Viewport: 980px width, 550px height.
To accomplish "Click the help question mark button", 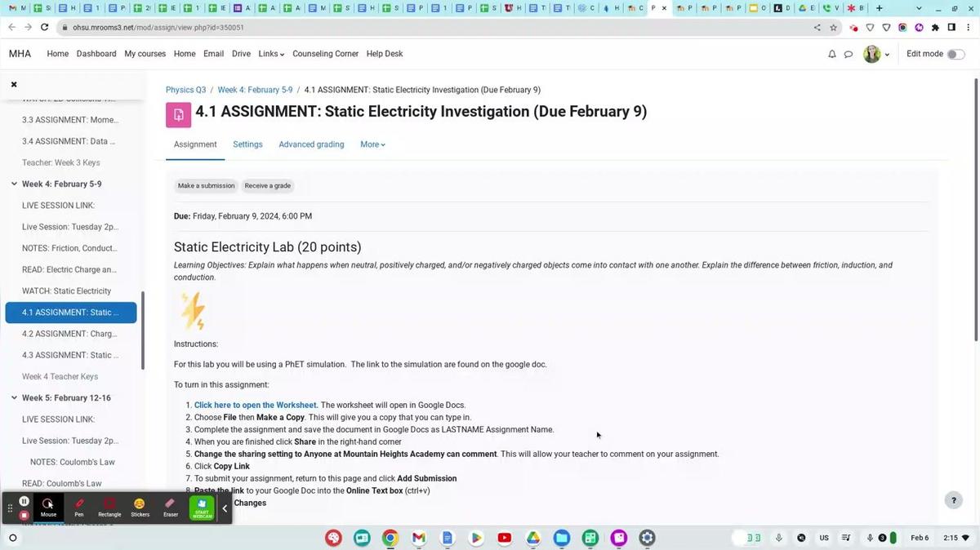I will tap(953, 501).
